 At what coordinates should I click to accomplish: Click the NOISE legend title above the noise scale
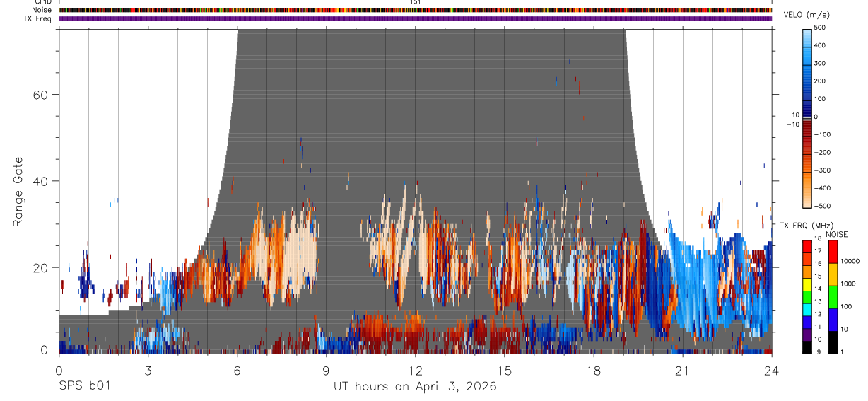tap(836, 234)
